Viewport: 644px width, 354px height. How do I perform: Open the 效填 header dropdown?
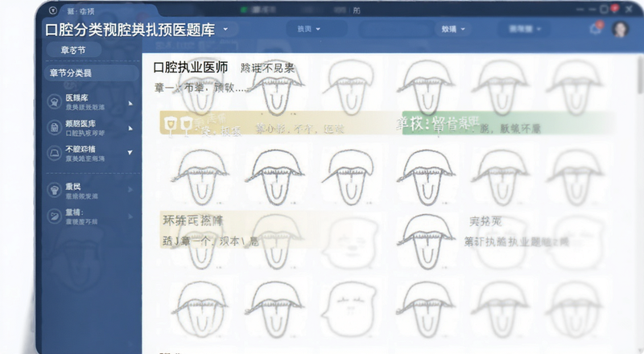(x=453, y=29)
